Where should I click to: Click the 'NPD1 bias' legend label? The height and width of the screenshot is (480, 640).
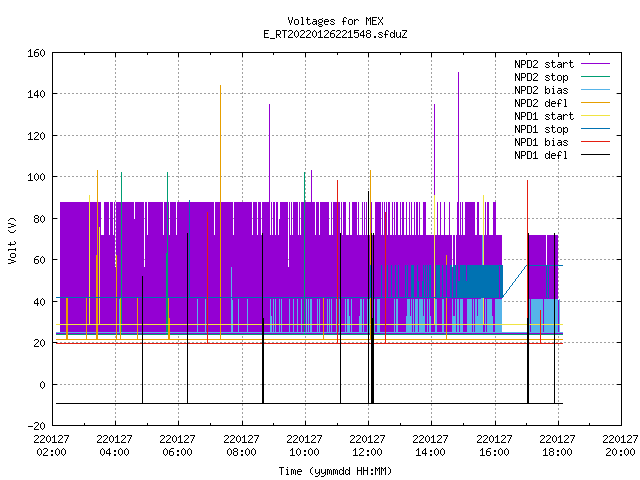coord(541,142)
